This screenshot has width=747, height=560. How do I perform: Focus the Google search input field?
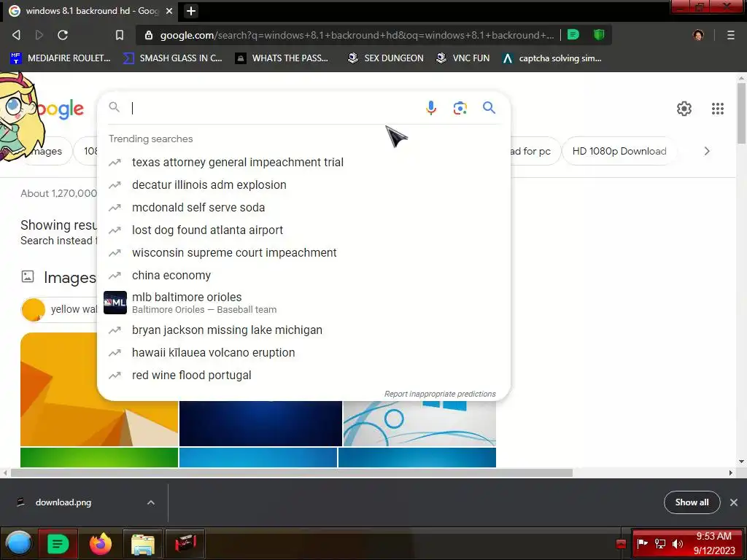pyautogui.click(x=274, y=108)
